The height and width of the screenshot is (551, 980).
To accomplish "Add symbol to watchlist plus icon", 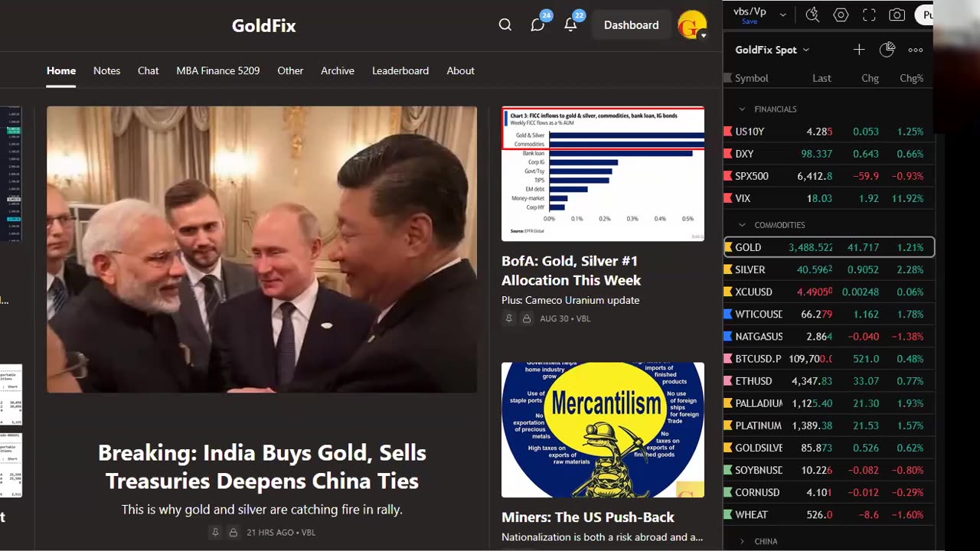I will [x=859, y=50].
